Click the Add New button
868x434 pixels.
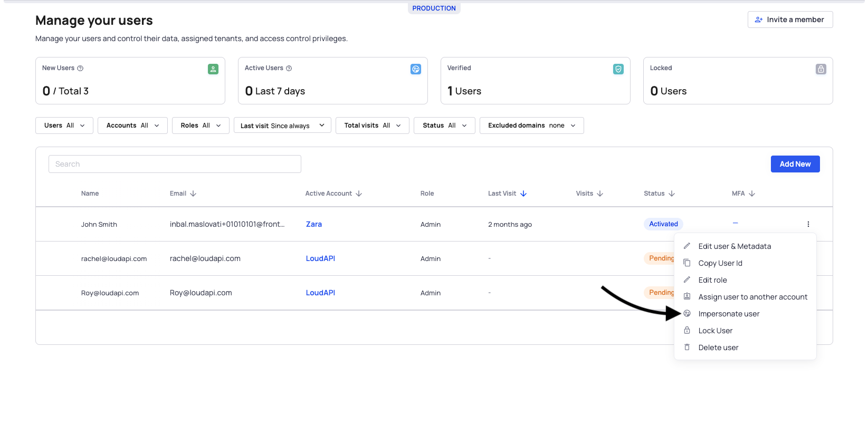click(x=795, y=164)
